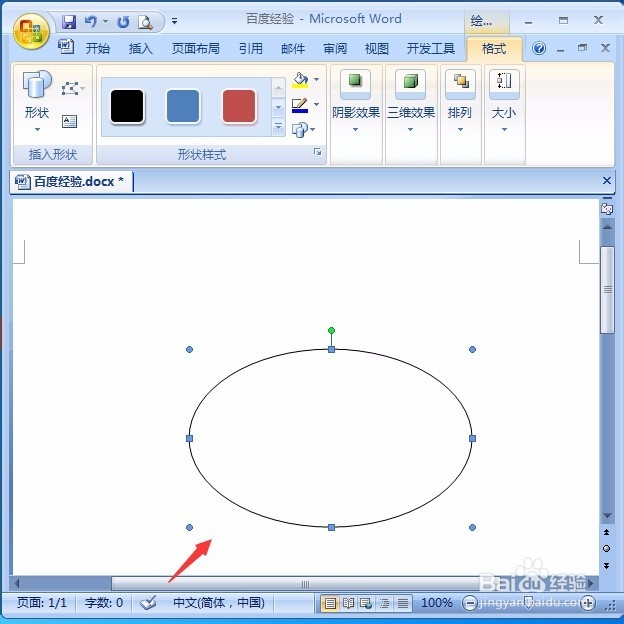The width and height of the screenshot is (624, 624).
Task: Click the 中文(简体，中国) language indicator
Action: click(219, 603)
